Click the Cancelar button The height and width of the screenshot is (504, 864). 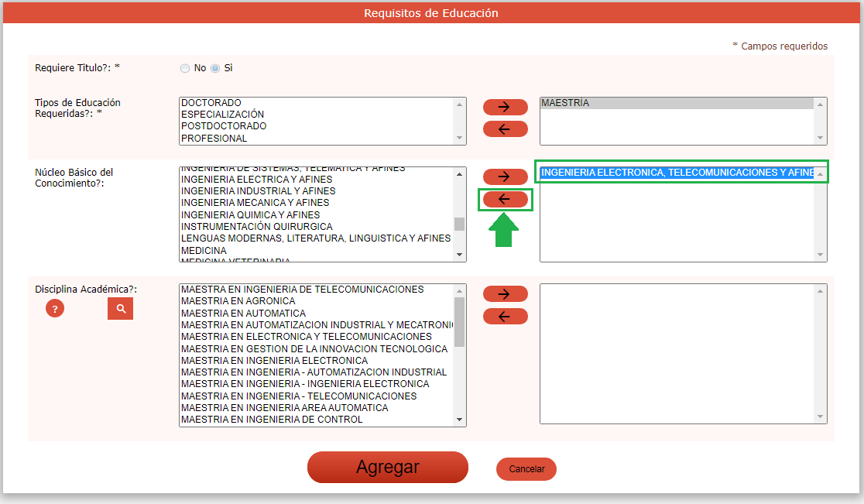coord(526,469)
